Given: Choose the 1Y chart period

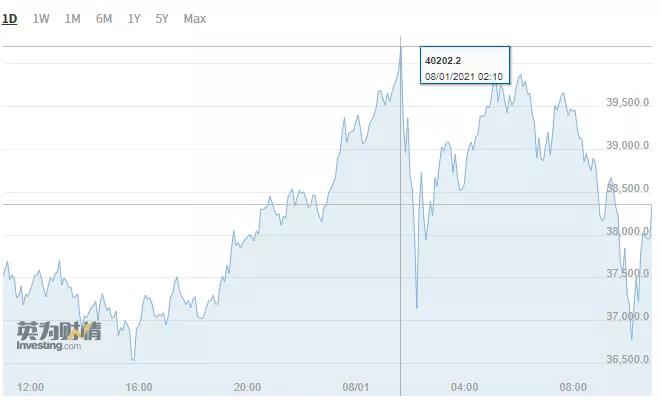Looking at the screenshot, I should tap(134, 19).
